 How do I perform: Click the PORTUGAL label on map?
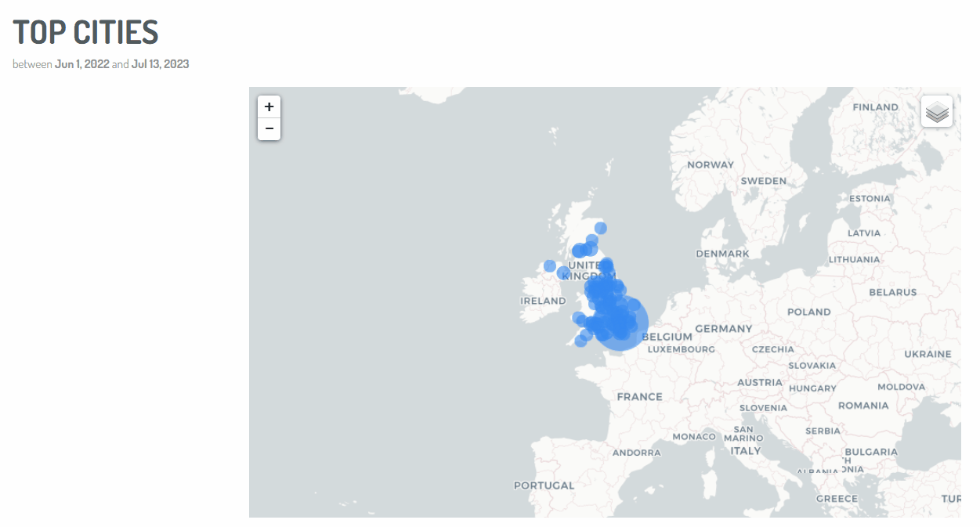544,485
